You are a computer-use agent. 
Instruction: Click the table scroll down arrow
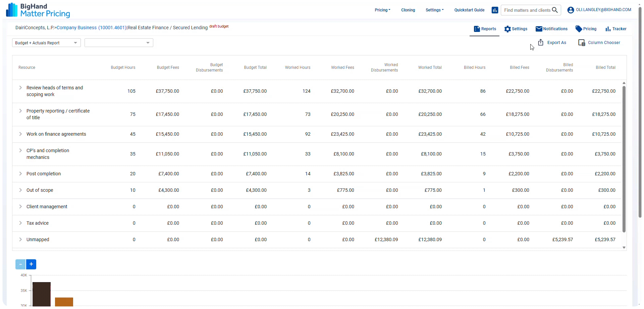[624, 248]
